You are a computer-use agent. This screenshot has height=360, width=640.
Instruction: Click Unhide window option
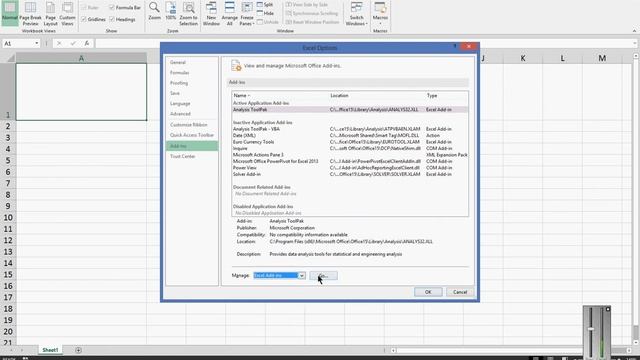click(268, 22)
